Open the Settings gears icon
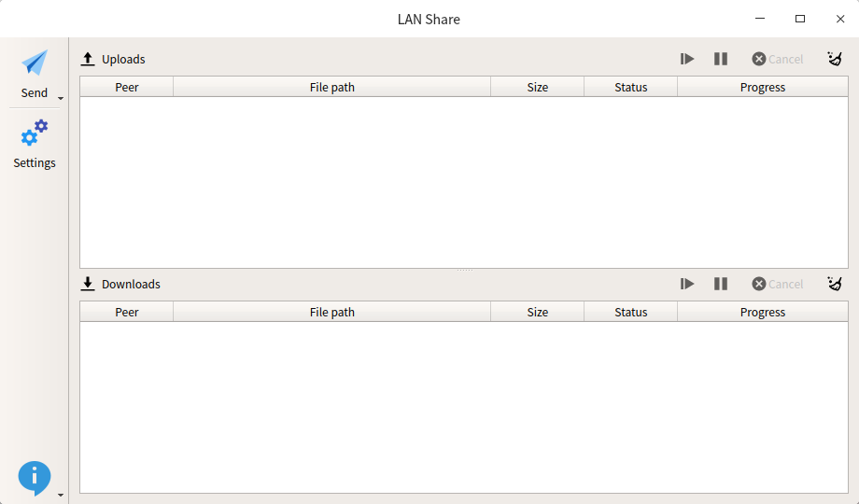 [x=34, y=133]
